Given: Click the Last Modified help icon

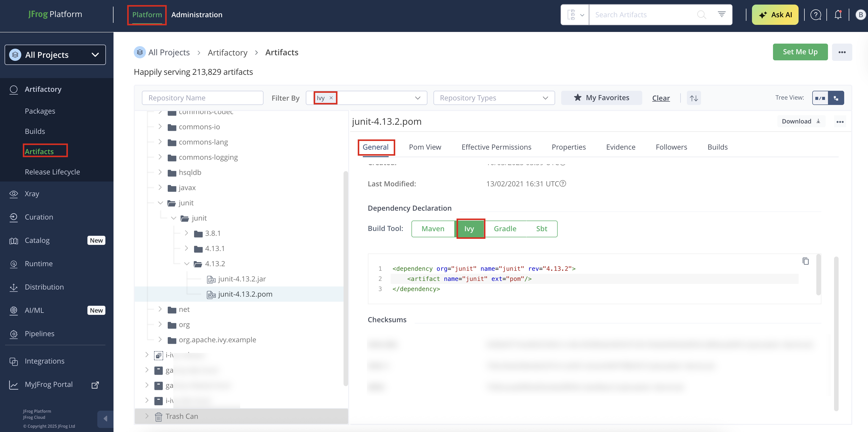Looking at the screenshot, I should click(x=563, y=184).
